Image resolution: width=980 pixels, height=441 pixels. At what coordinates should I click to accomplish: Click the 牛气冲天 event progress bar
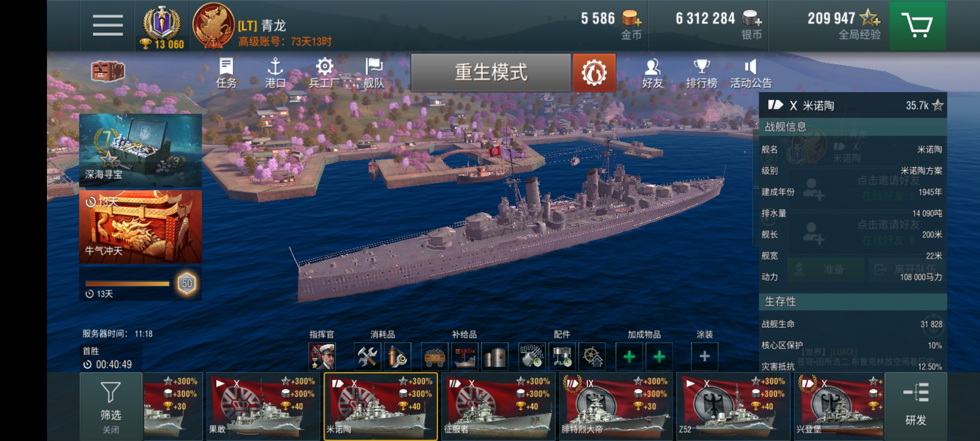pyautogui.click(x=127, y=283)
